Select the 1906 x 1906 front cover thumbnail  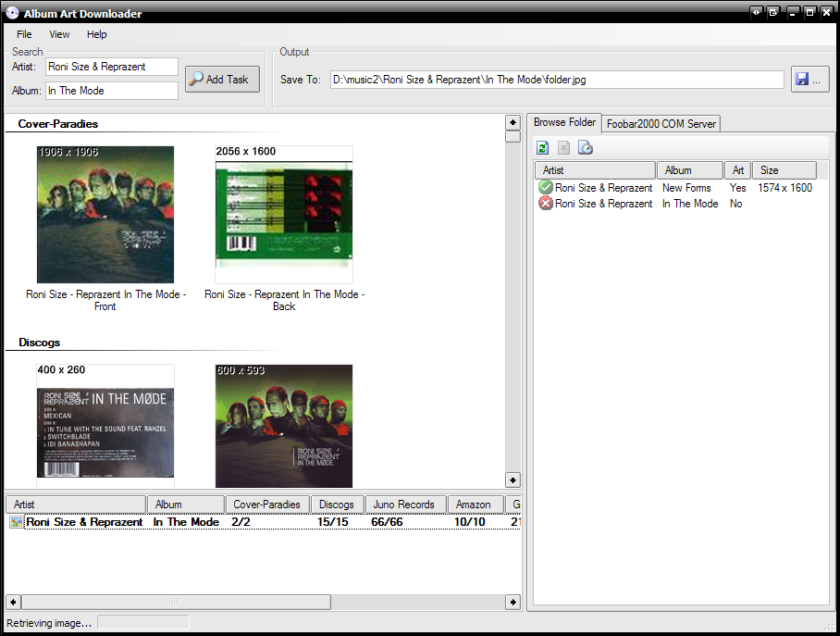coord(105,215)
